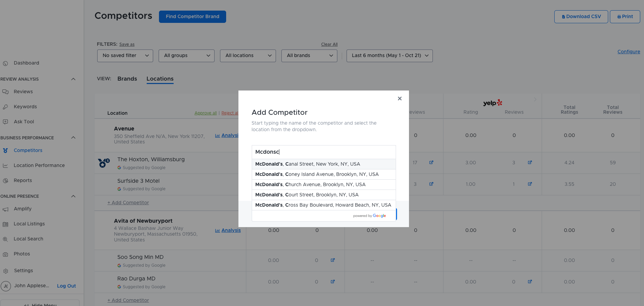Open the All brands dropdown
Image resolution: width=644 pixels, height=306 pixels.
pos(309,56)
